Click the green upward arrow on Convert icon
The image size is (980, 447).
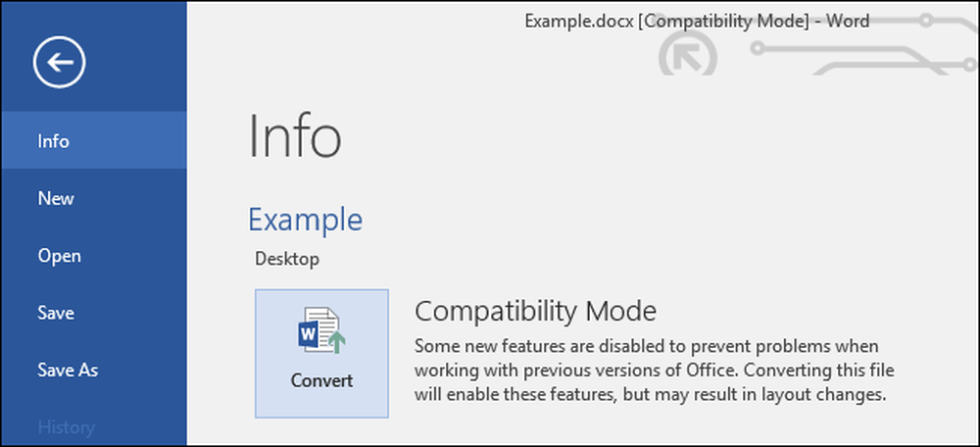(x=337, y=342)
